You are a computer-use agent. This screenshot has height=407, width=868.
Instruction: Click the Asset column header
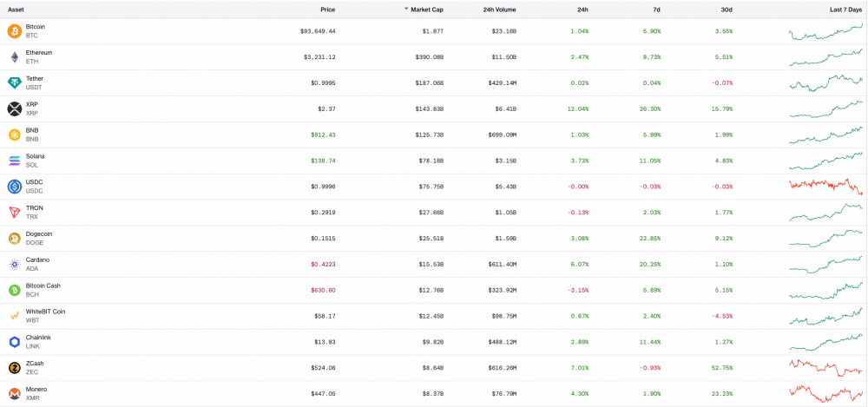tap(16, 10)
